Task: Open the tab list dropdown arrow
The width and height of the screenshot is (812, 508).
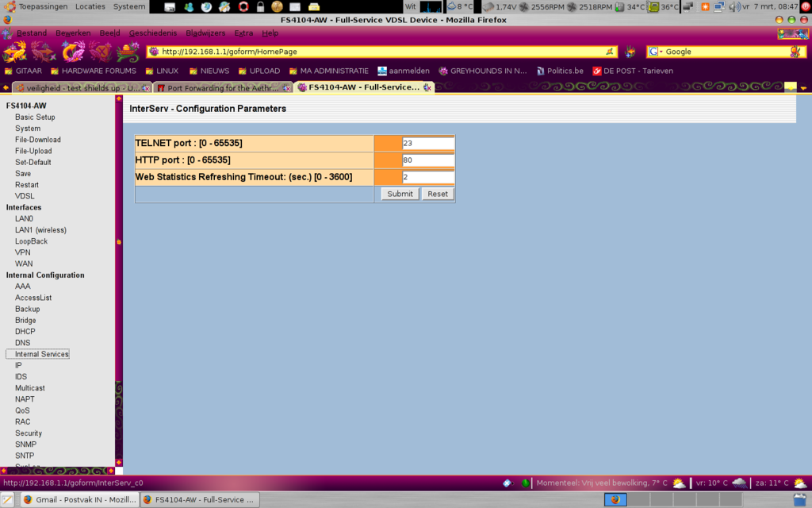Action: tap(803, 88)
